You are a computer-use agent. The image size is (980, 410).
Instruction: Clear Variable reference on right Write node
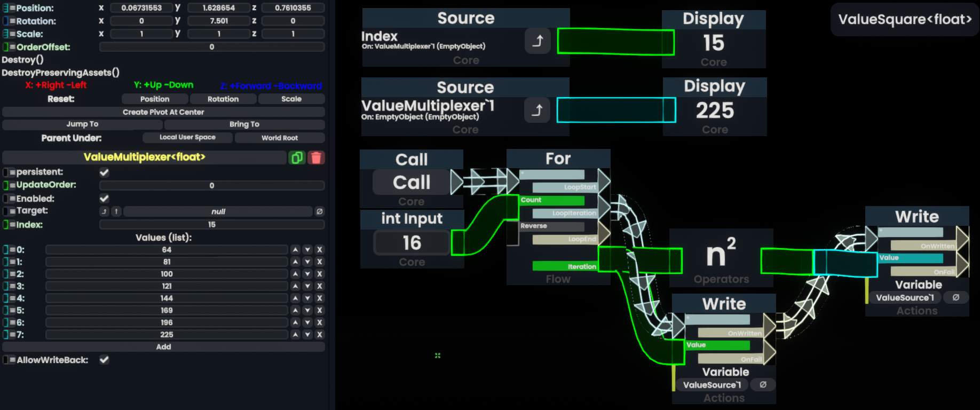click(x=956, y=298)
